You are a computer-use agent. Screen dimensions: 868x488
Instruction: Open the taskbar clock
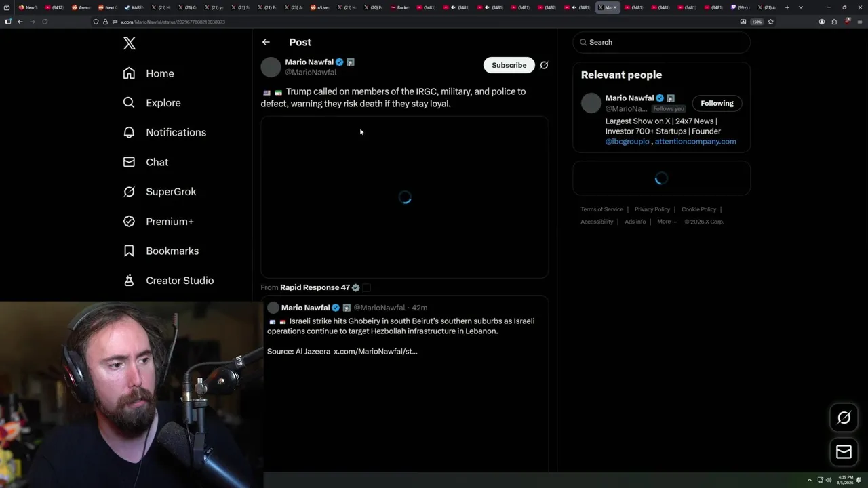click(x=845, y=480)
